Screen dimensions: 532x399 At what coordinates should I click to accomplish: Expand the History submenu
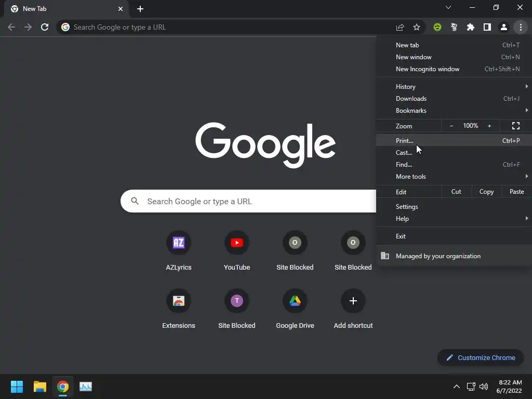pos(454,87)
